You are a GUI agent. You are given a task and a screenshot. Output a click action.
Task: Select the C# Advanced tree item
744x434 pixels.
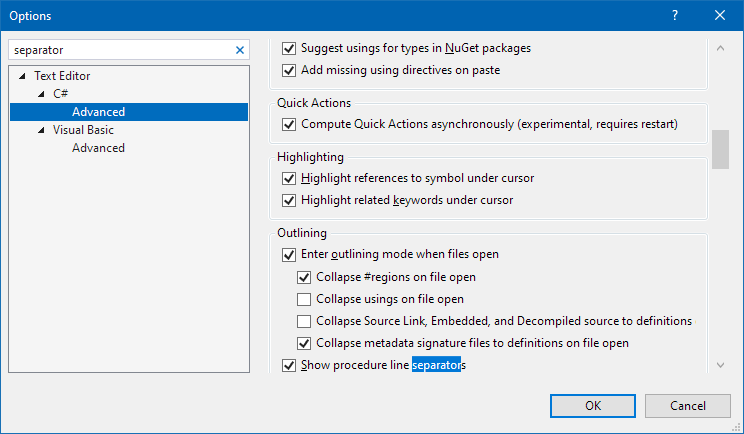click(x=98, y=112)
